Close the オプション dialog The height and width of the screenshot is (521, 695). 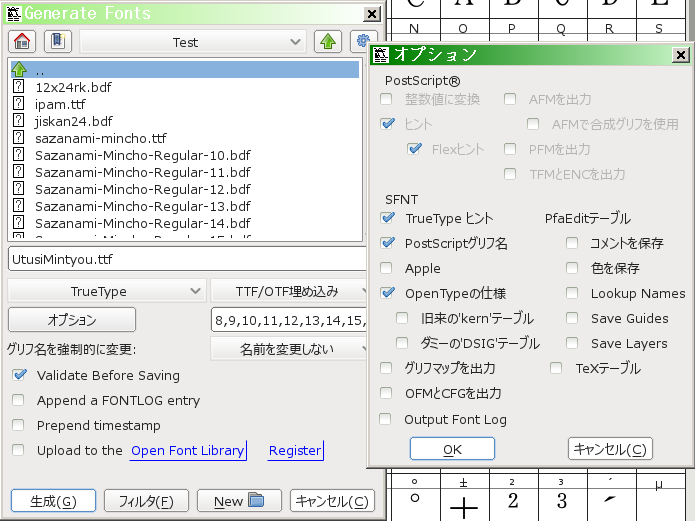(680, 55)
